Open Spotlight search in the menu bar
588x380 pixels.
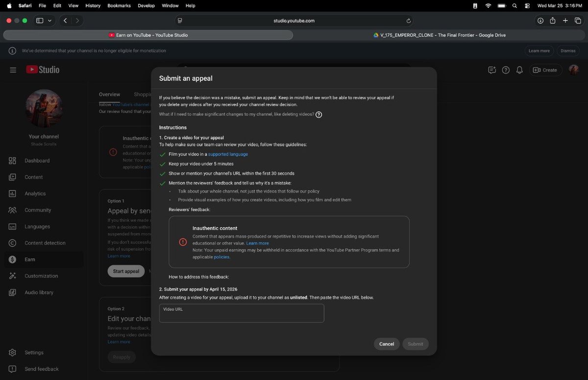[514, 6]
